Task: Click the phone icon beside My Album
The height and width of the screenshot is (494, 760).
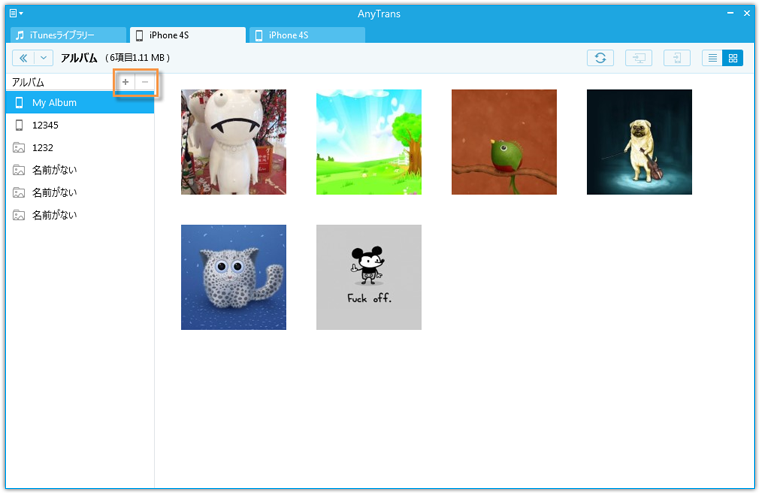Action: tap(19, 102)
